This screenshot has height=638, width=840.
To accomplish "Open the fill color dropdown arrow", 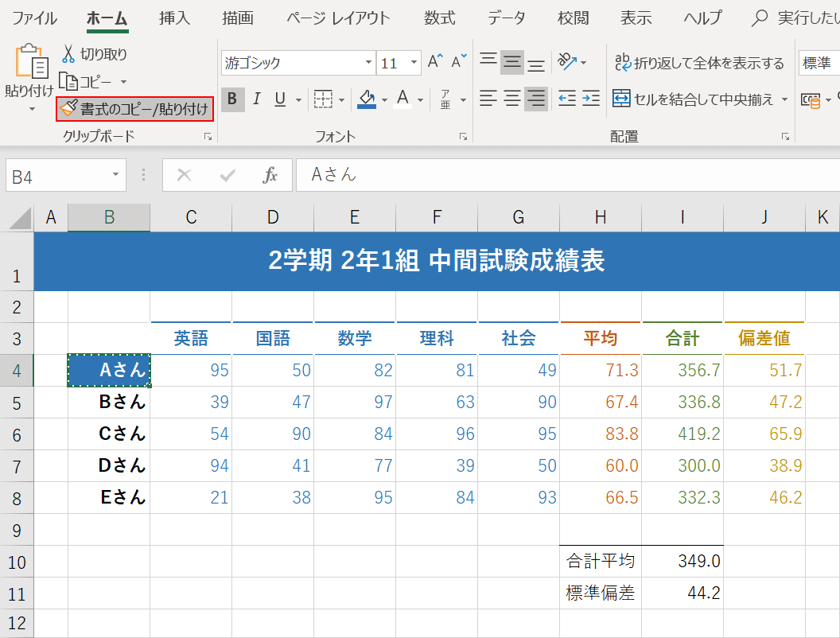I will point(384,99).
